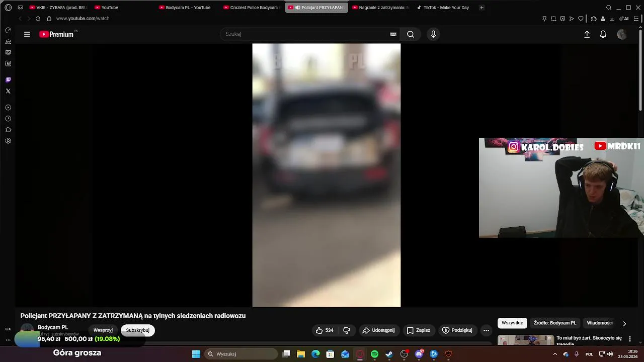Open YouTube notifications bell
Viewport: 644px width, 362px height.
(603, 34)
